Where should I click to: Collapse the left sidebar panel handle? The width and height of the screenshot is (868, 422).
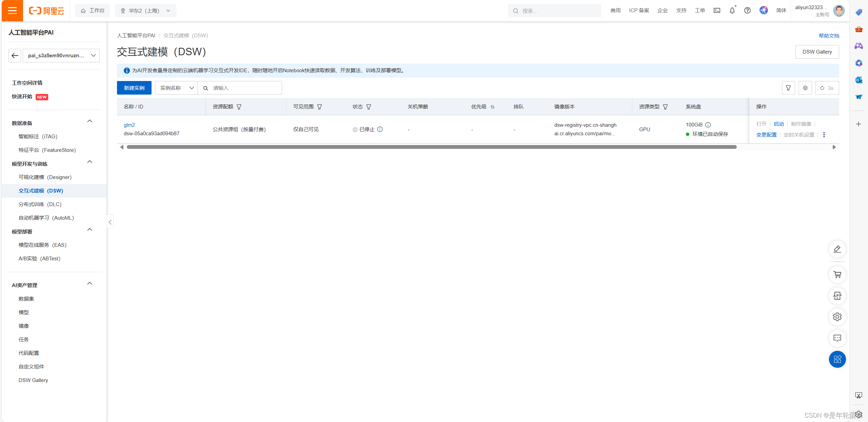tap(110, 222)
